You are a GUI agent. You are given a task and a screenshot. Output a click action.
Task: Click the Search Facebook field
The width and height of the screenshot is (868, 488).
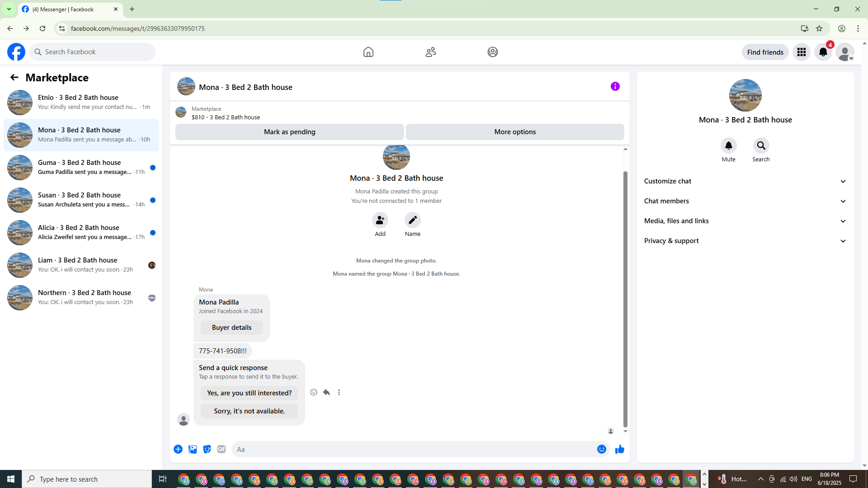(x=92, y=52)
